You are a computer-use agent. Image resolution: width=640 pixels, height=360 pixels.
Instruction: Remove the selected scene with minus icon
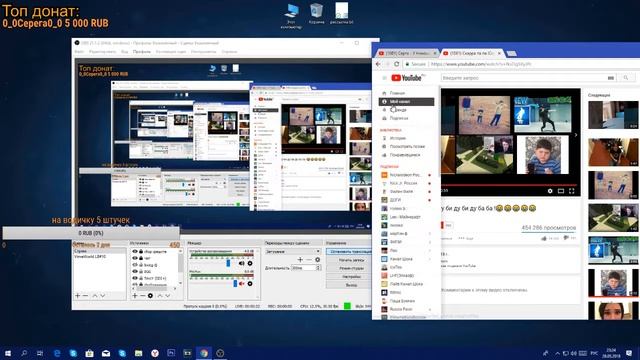[x=86, y=296]
